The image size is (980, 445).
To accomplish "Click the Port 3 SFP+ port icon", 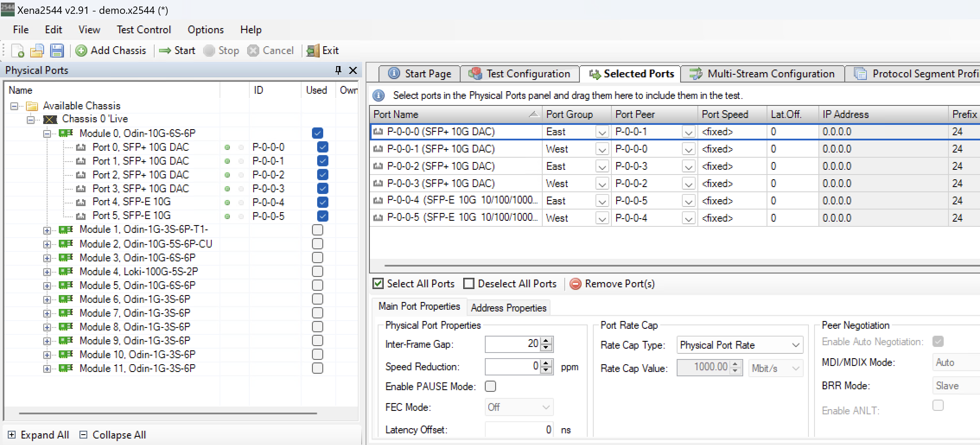I will tap(81, 189).
